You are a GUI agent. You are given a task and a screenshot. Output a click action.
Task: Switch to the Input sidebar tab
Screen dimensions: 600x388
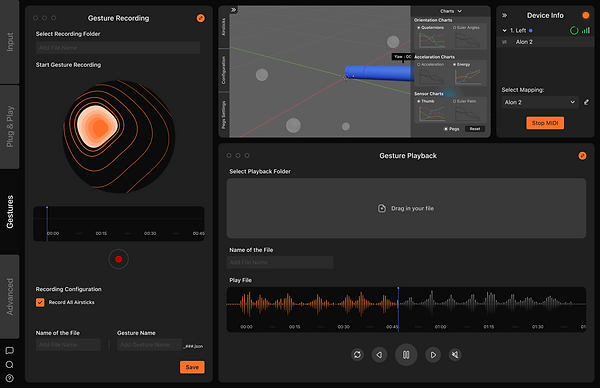(10, 42)
